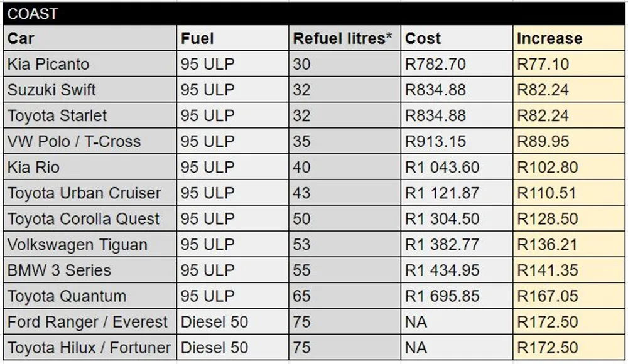
Task: Click the VW Polo / T-Cross cell
Action: [90, 141]
